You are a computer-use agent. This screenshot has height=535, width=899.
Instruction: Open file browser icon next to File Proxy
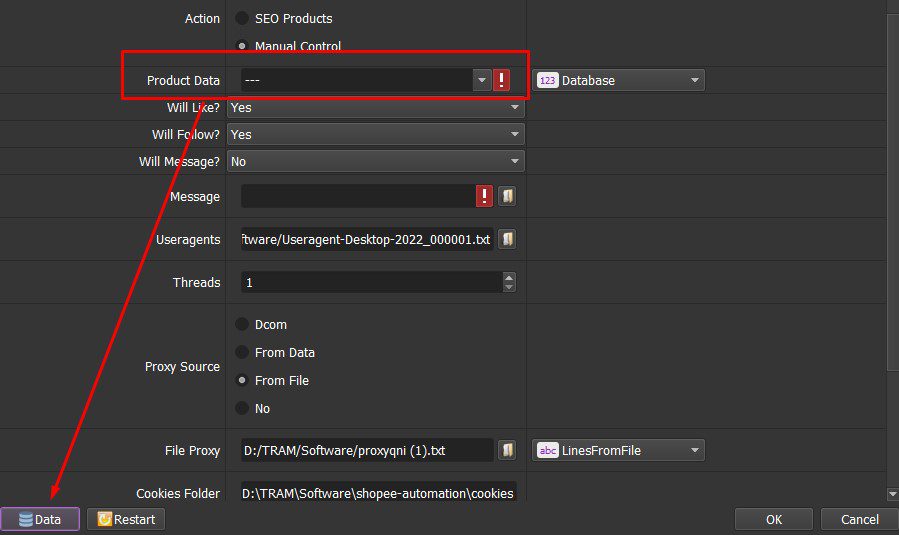[507, 450]
